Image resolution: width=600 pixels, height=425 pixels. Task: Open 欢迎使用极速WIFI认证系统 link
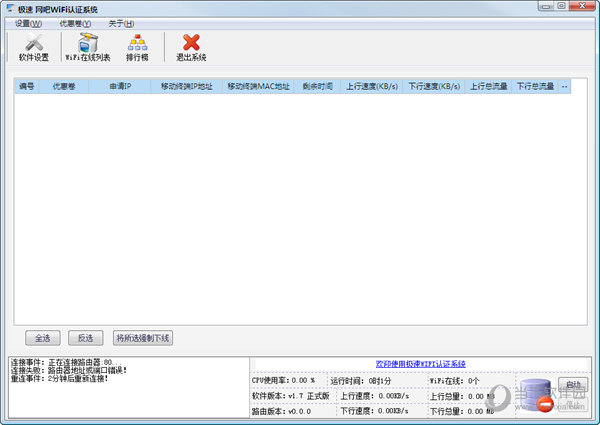421,364
